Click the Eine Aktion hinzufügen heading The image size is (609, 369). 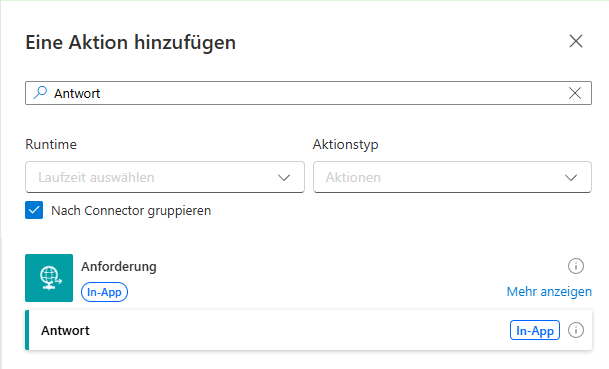[x=130, y=42]
